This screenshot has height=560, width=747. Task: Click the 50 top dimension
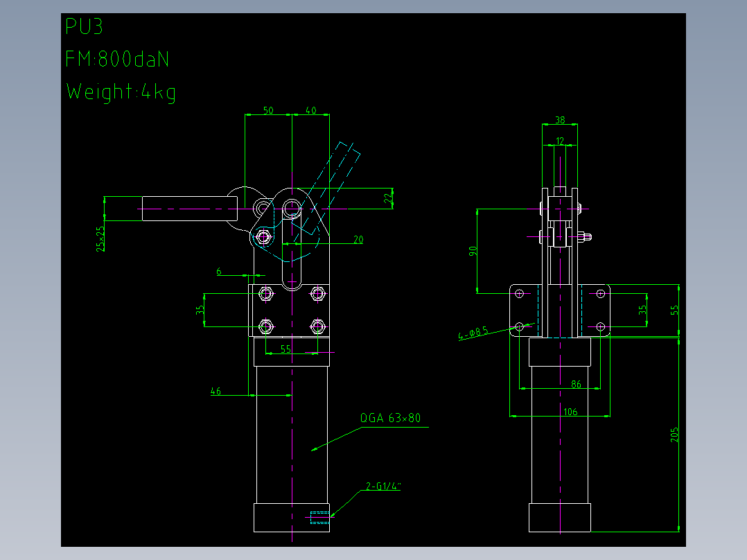tap(268, 110)
